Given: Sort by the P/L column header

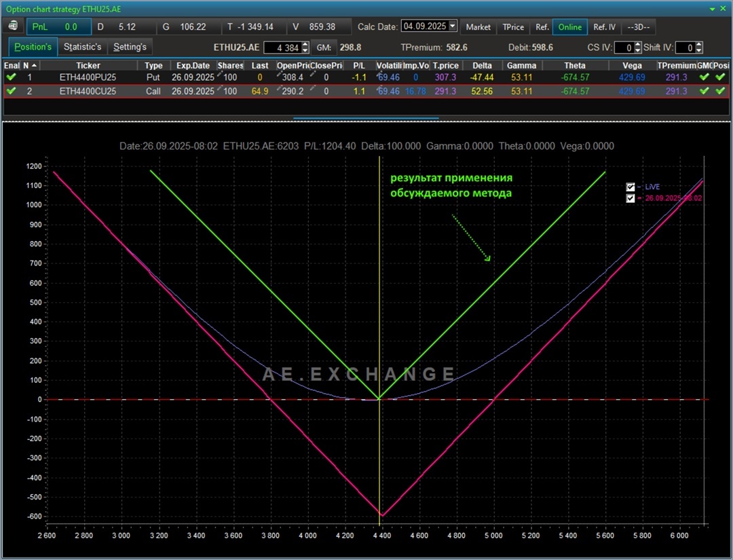Looking at the screenshot, I should click(359, 65).
